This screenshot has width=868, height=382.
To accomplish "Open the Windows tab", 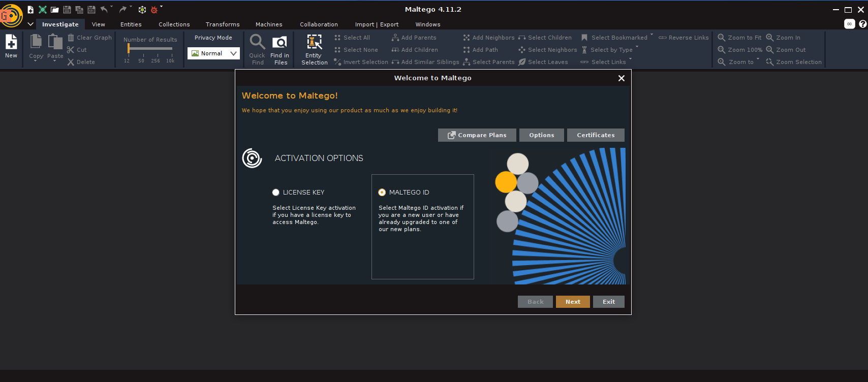I will click(x=428, y=24).
